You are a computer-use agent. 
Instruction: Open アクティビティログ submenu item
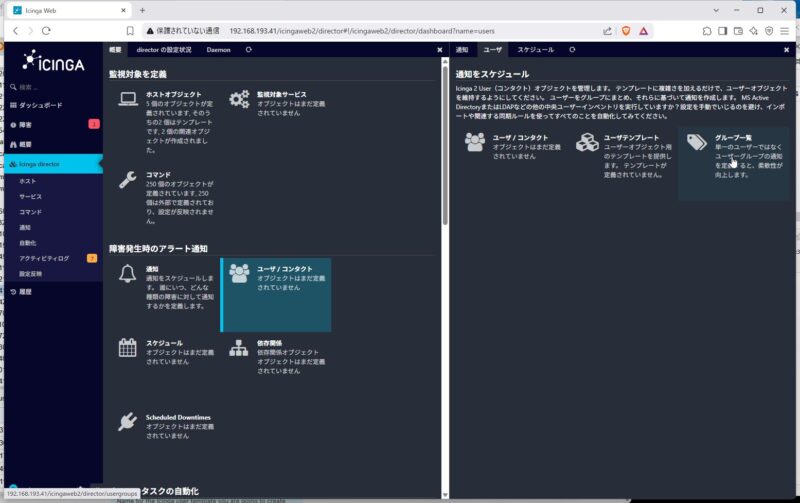44,258
